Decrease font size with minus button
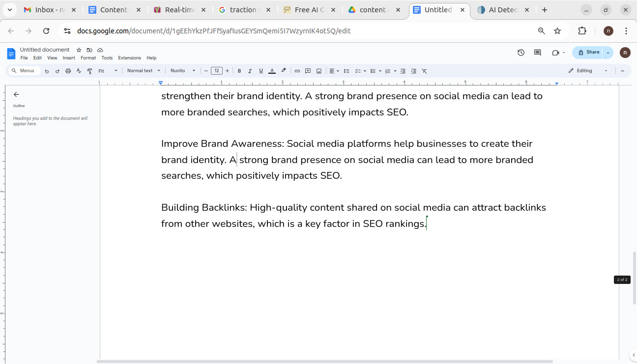 206,71
